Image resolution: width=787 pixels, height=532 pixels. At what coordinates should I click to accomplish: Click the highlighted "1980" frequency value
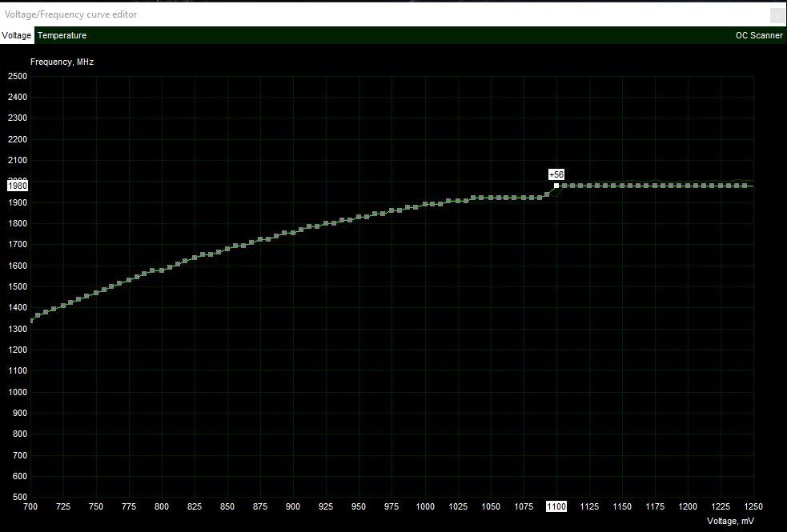pyautogui.click(x=18, y=186)
